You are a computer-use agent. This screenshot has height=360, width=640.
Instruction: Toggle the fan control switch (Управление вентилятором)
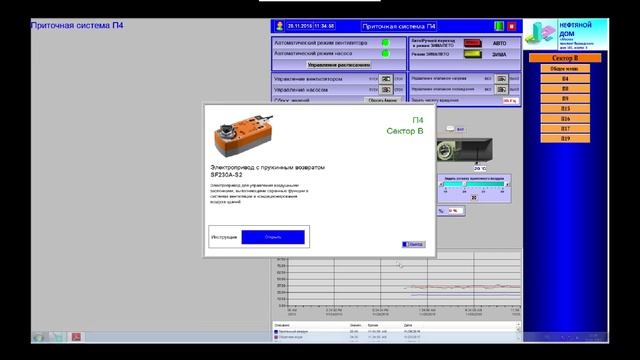(x=385, y=78)
